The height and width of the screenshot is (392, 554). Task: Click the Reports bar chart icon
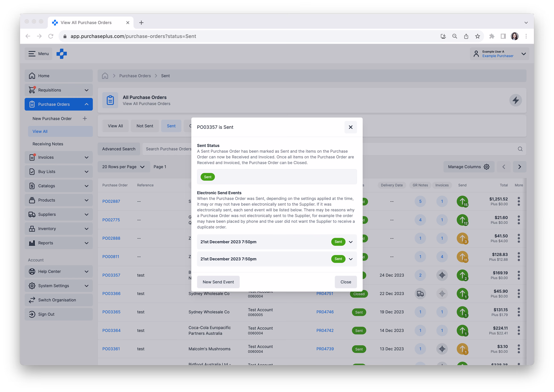[32, 243]
